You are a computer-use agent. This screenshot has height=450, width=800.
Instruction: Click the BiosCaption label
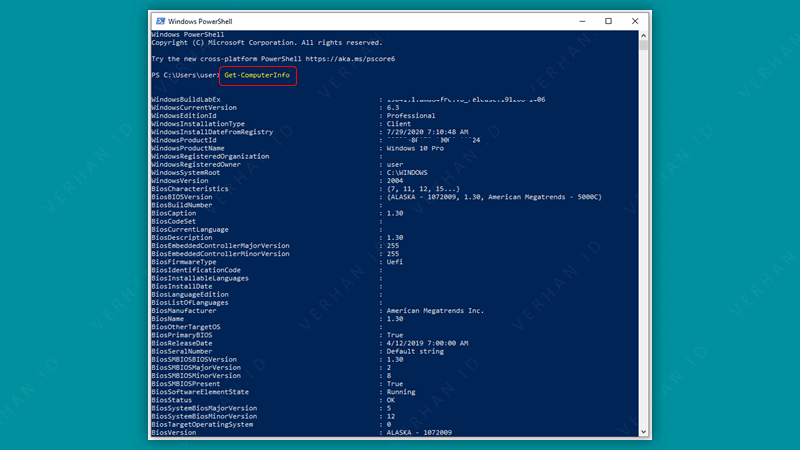click(173, 213)
